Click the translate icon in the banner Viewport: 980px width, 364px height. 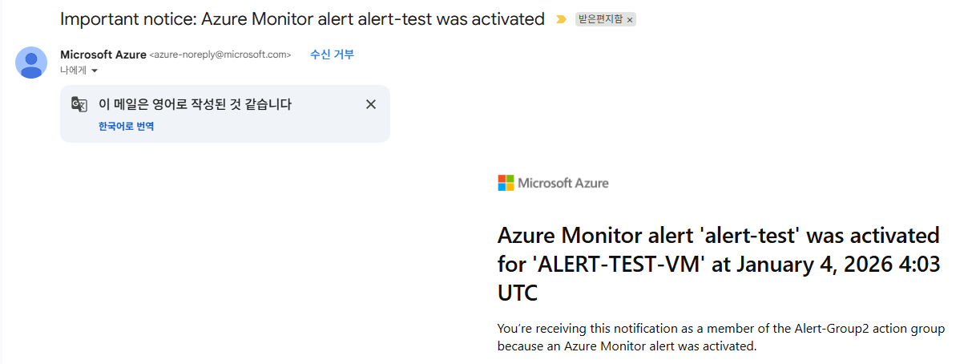coord(79,104)
